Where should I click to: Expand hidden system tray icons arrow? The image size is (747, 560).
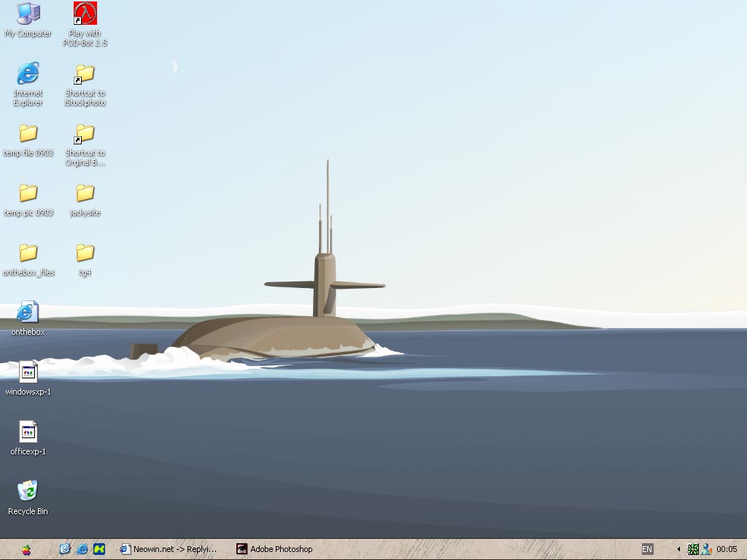[678, 549]
